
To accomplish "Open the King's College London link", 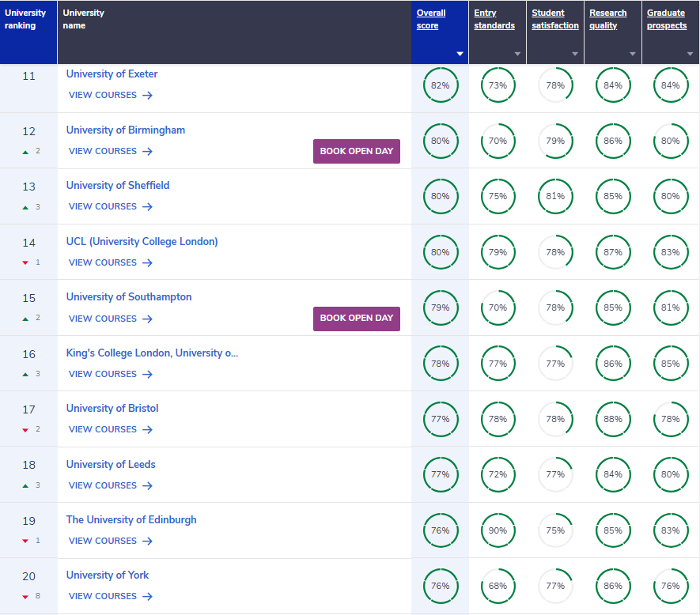I will (152, 353).
